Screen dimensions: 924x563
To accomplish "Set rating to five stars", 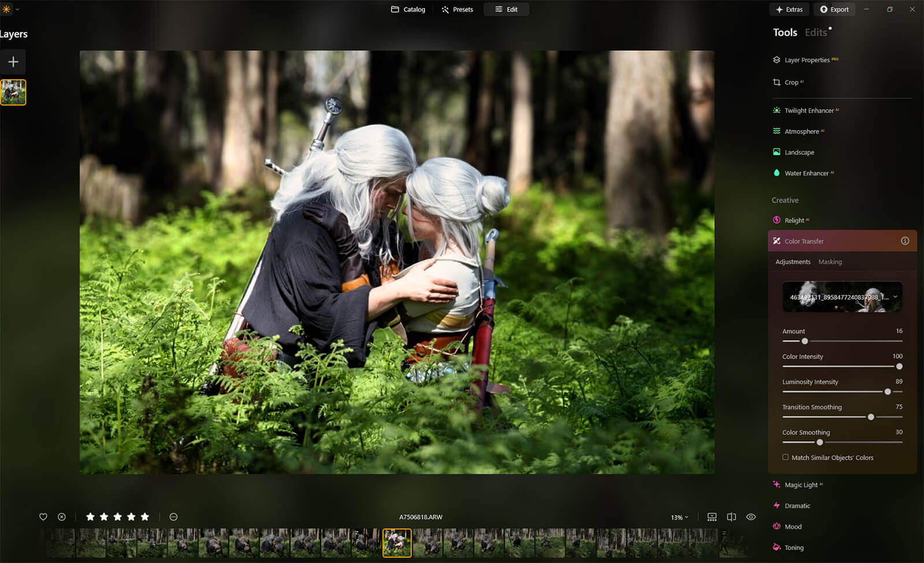I will (145, 517).
